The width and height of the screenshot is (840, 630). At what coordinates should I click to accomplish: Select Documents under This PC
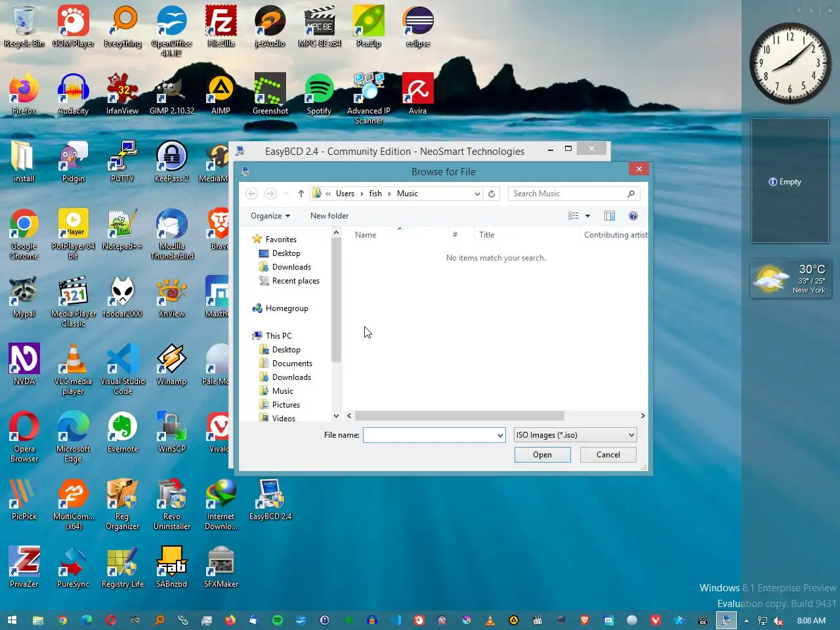coord(292,364)
